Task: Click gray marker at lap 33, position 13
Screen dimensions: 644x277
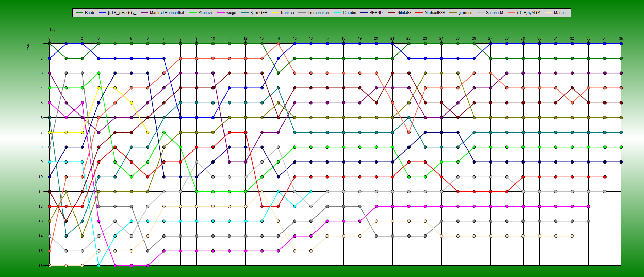Action: tap(588, 221)
